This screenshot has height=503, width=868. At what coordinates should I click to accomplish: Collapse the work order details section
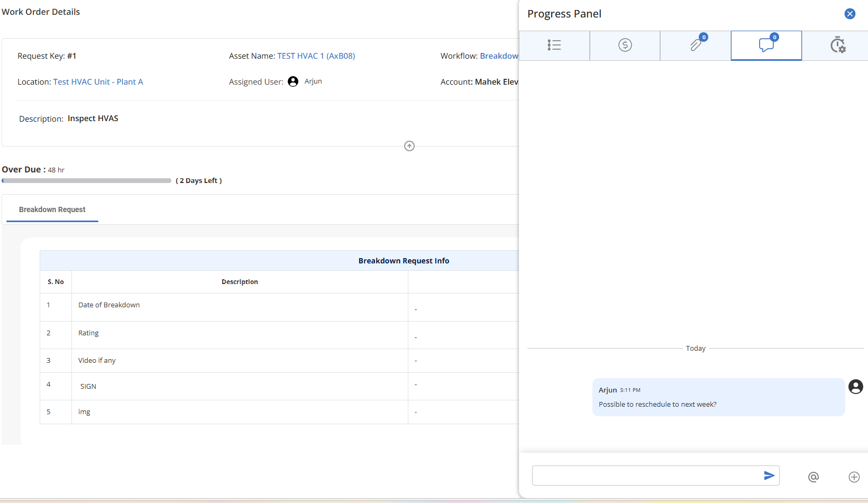pos(409,146)
